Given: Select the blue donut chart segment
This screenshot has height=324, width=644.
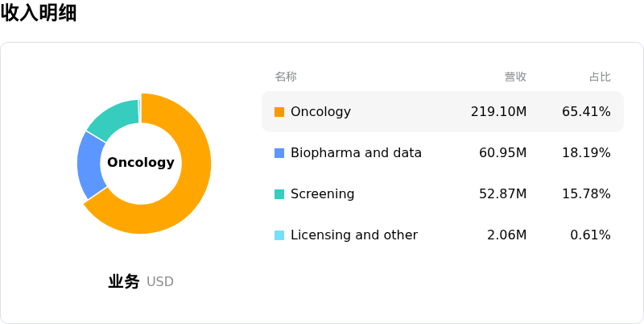Looking at the screenshot, I should 89,164.
